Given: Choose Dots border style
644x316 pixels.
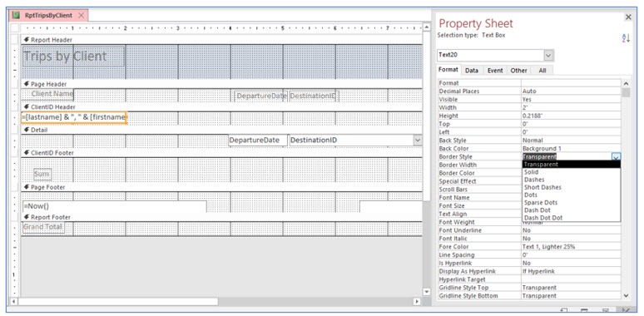Looking at the screenshot, I should (x=571, y=195).
